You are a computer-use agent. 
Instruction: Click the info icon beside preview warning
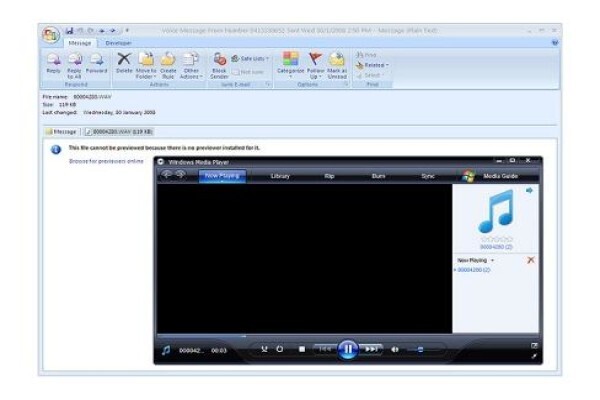pyautogui.click(x=56, y=149)
